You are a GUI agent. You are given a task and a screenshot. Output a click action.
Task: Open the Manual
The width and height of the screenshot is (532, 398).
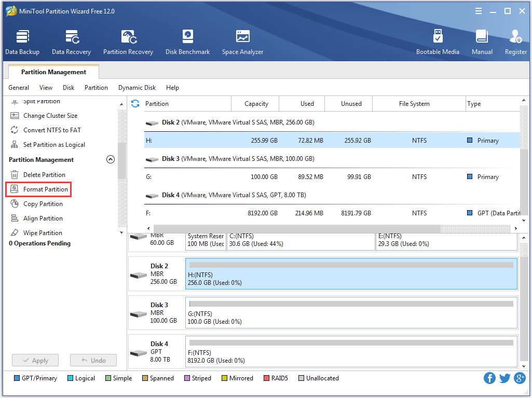click(x=482, y=42)
